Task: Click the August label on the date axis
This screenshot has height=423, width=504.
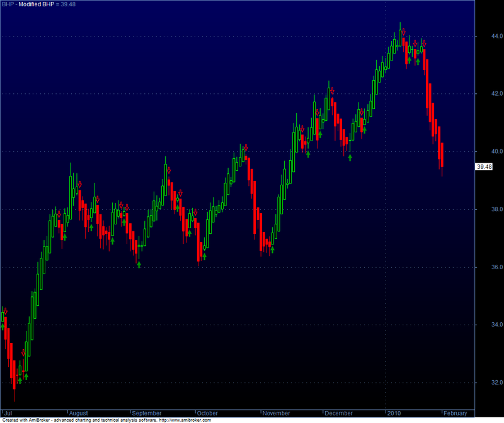Action: 78,414
